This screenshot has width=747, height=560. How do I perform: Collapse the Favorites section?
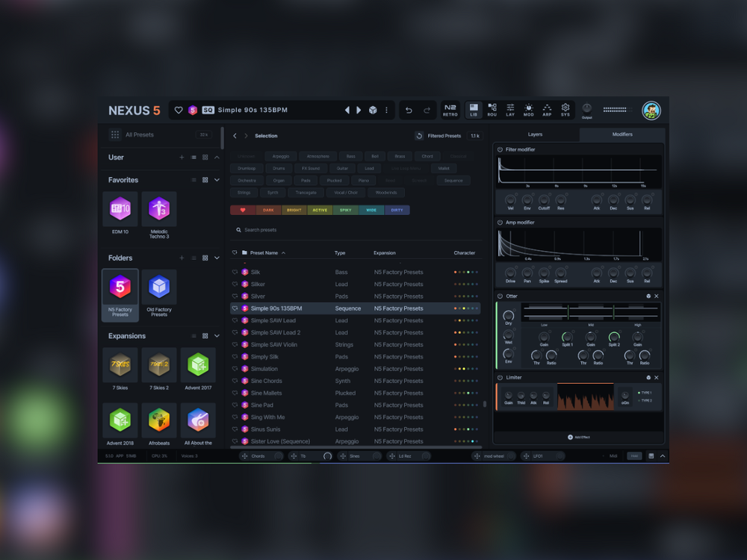click(217, 180)
